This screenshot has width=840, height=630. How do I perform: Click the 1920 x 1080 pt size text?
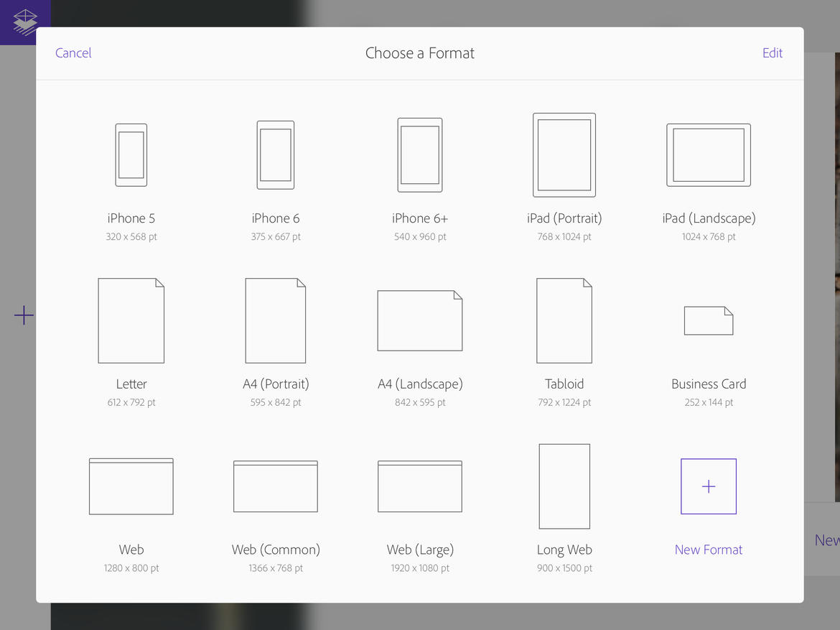click(x=420, y=568)
